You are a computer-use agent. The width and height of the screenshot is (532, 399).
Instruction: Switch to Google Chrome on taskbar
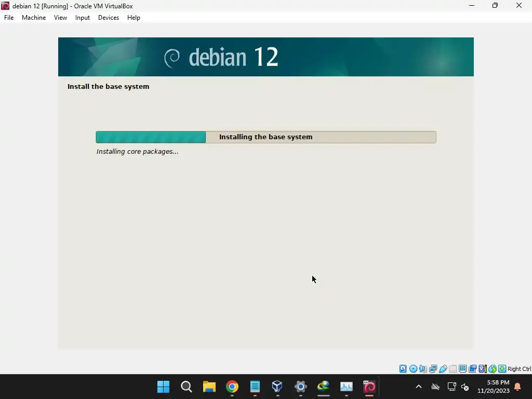(x=232, y=387)
